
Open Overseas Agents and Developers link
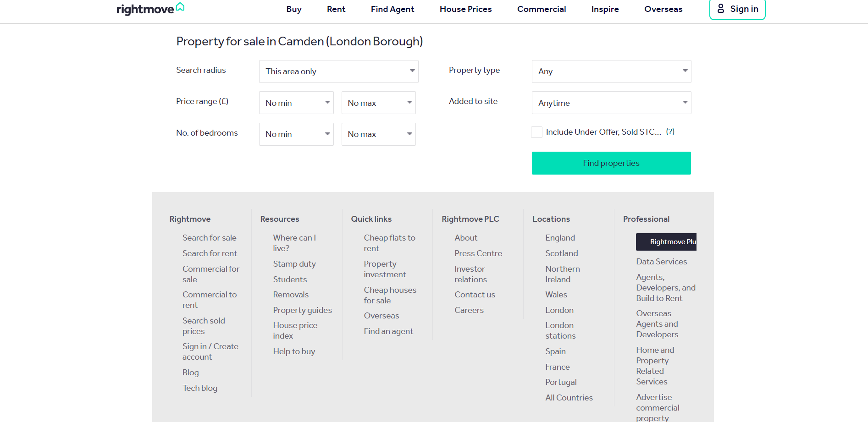(657, 324)
